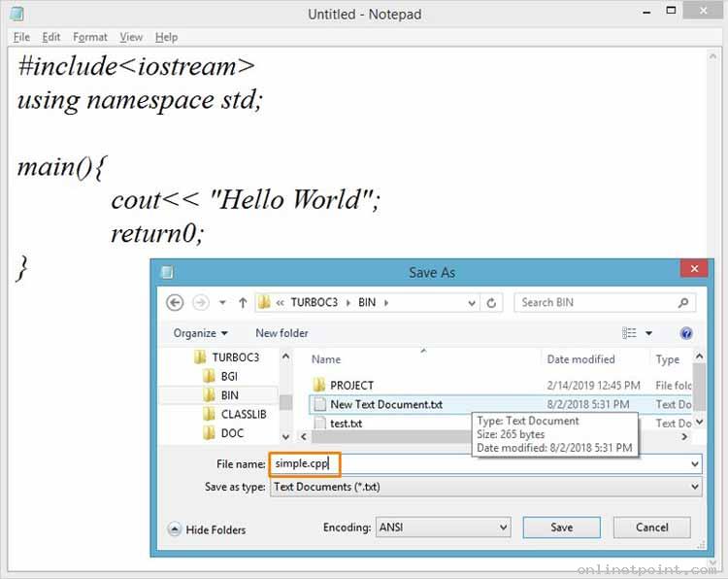Expand BIN breadcrumb subfolder arrow
Viewport: 728px width, 579px height.
click(x=385, y=303)
